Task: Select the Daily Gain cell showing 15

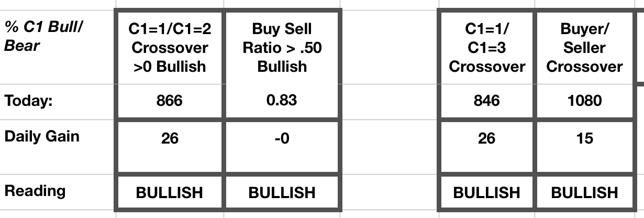Action: tap(584, 138)
